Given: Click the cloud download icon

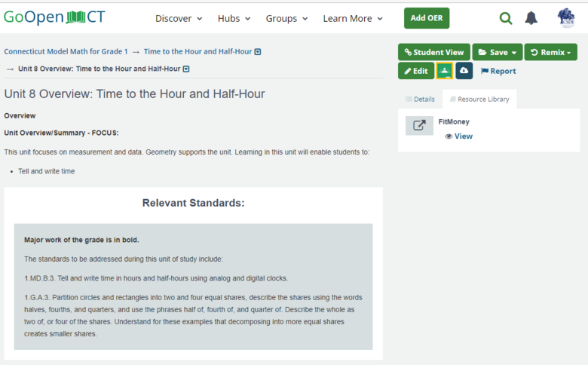Looking at the screenshot, I should coord(464,71).
